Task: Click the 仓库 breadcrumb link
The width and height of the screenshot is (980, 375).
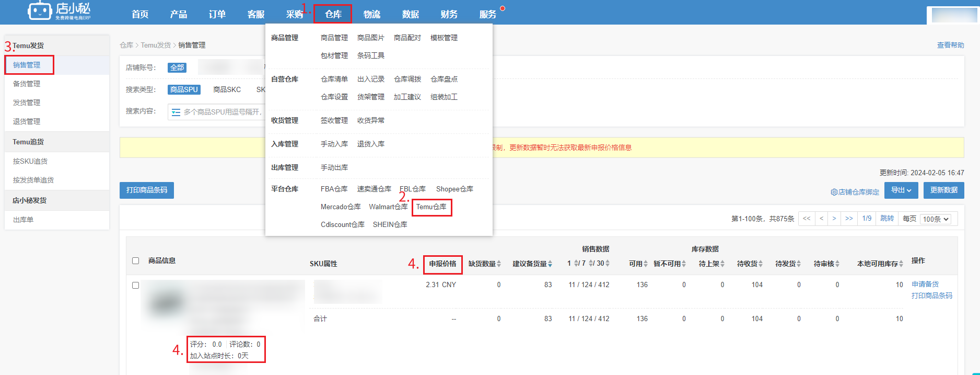Action: click(126, 46)
